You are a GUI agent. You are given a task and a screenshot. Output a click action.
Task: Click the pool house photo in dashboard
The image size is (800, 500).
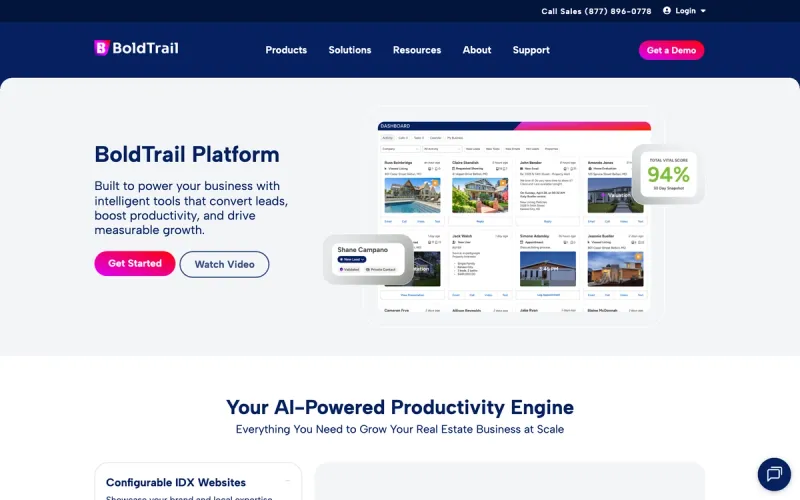click(412, 195)
